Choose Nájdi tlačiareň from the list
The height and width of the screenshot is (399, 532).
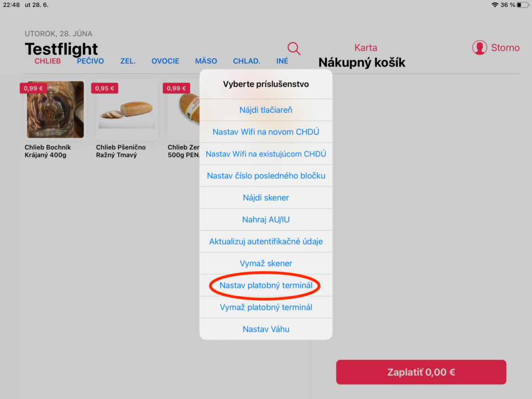click(265, 110)
